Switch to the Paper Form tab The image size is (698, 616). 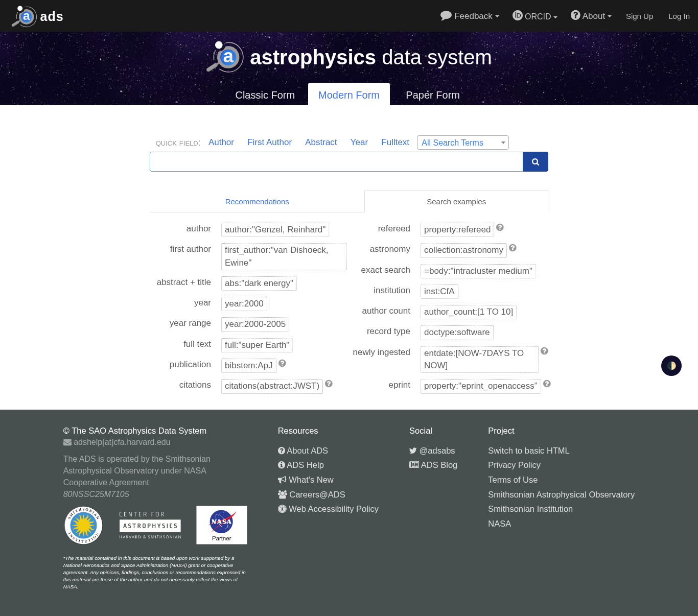[x=433, y=95]
